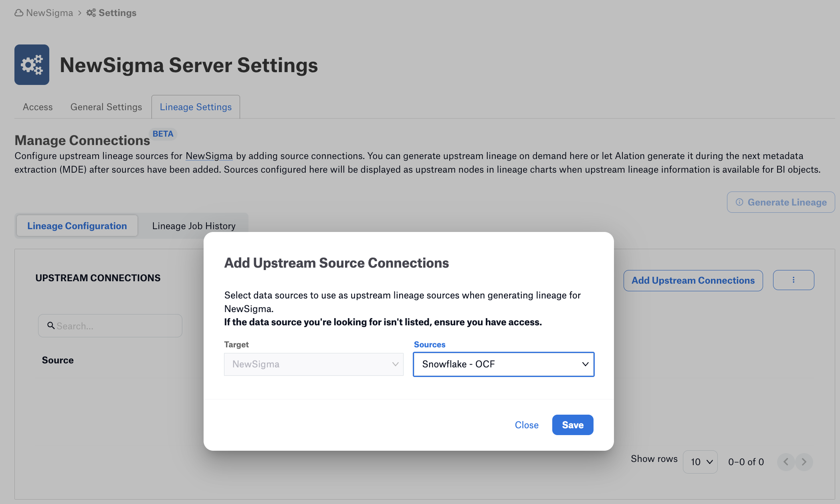Viewport: 840px width, 504px height.
Task: Select the Lineage Configuration tab
Action: (x=77, y=226)
